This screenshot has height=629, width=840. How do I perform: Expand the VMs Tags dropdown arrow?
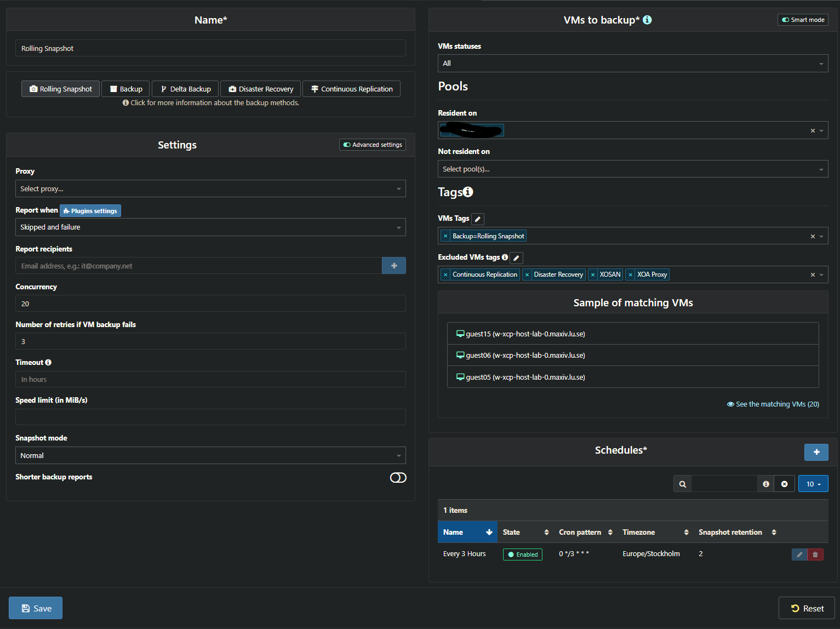click(x=821, y=237)
